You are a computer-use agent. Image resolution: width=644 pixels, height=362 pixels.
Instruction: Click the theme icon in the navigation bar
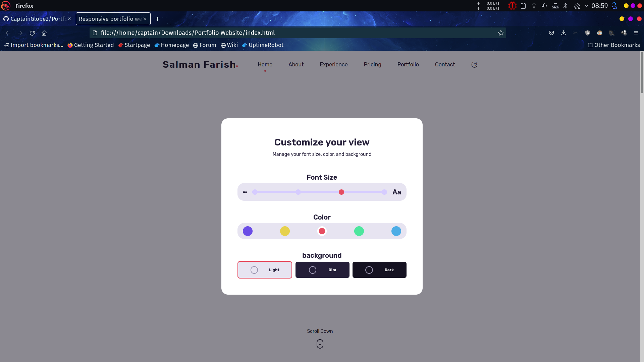click(474, 64)
